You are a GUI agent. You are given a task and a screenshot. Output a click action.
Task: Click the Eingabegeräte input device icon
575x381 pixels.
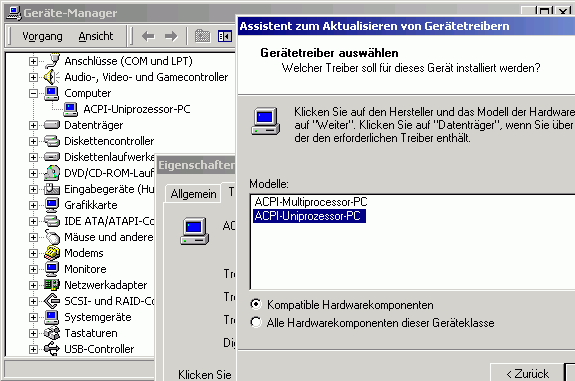coord(52,189)
